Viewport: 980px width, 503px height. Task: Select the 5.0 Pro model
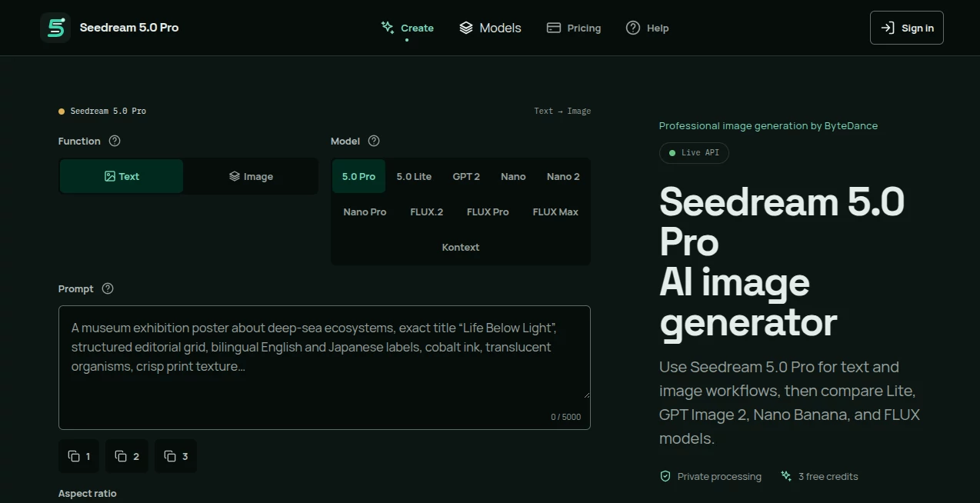[x=358, y=176]
